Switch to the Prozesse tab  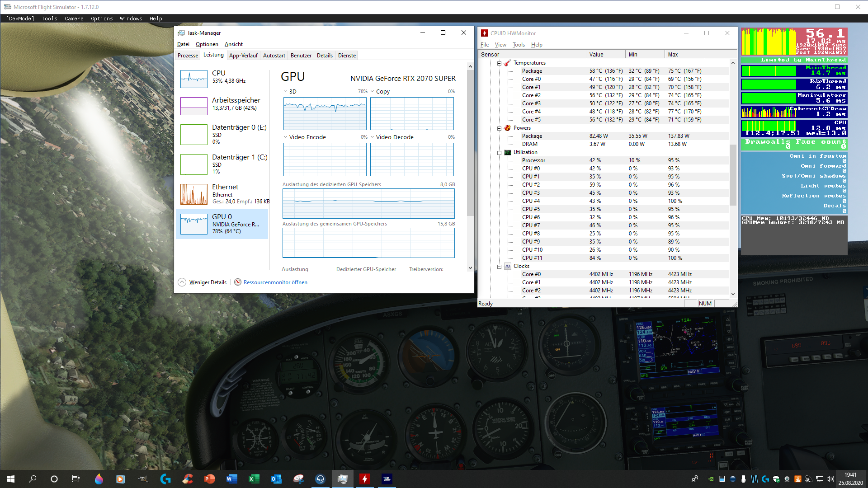(x=188, y=56)
